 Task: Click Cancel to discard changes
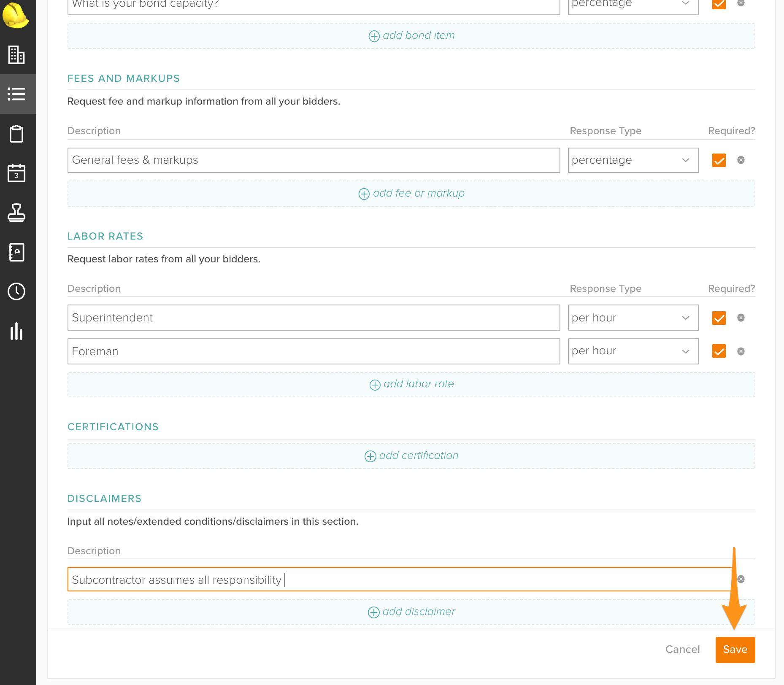[682, 650]
